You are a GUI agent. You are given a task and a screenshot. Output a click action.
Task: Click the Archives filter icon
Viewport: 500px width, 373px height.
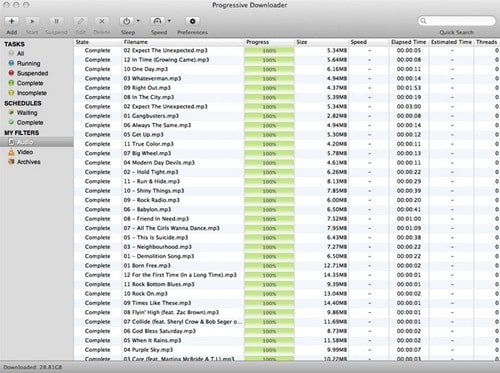tap(11, 162)
